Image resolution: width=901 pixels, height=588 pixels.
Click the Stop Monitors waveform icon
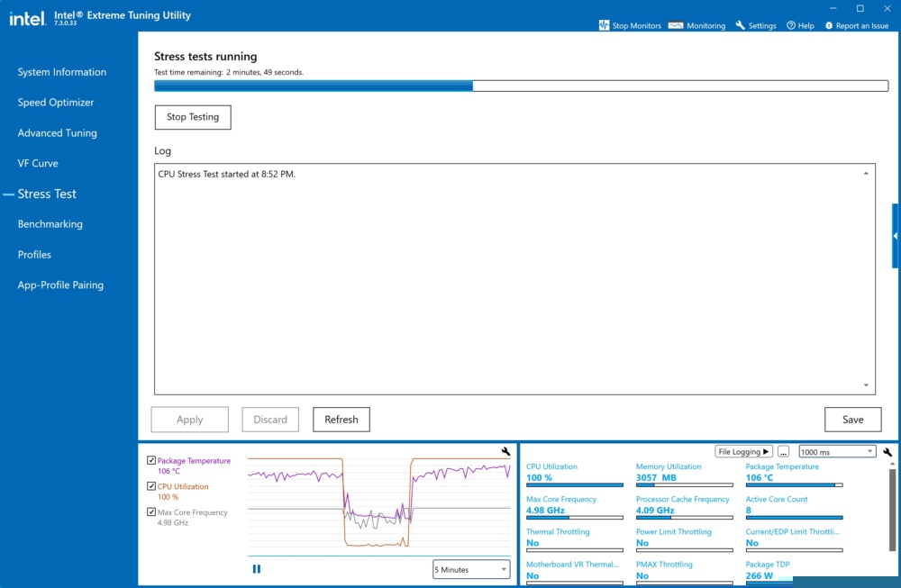point(604,25)
